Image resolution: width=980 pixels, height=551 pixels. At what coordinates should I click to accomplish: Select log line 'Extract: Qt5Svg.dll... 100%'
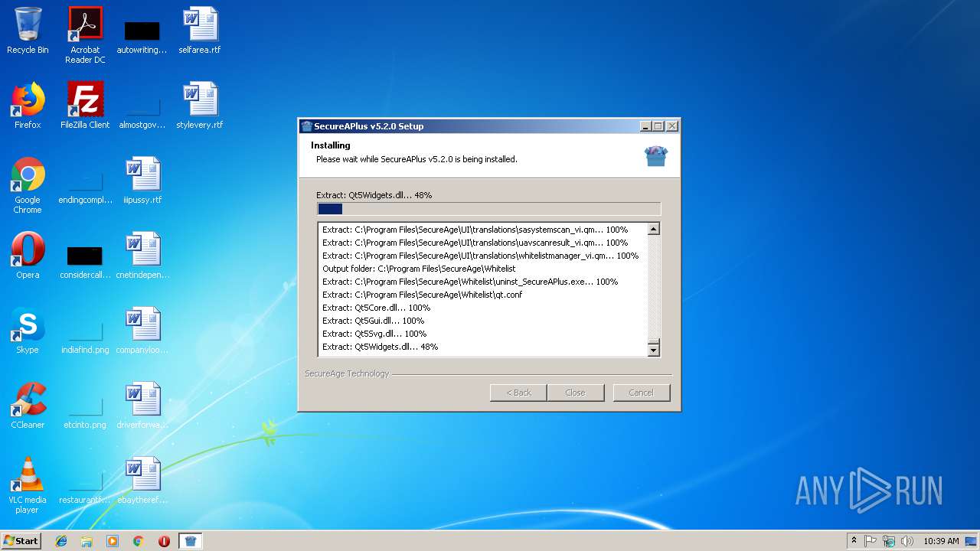(374, 334)
